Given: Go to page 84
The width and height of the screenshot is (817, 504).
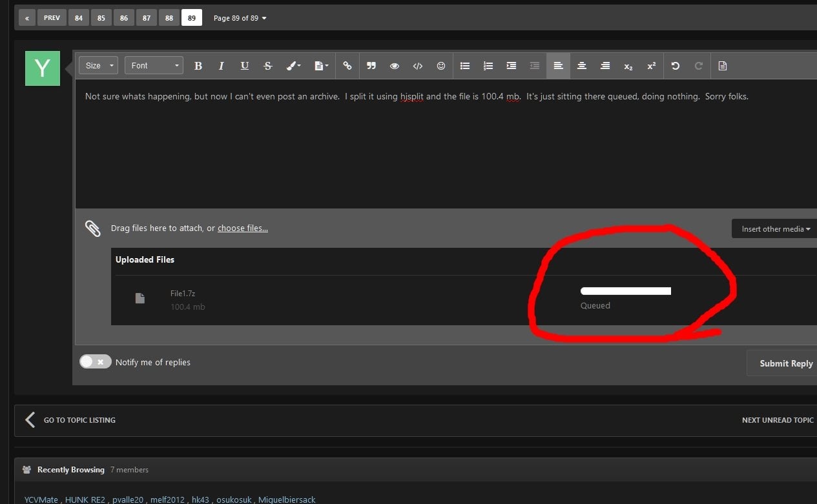Looking at the screenshot, I should coord(79,18).
